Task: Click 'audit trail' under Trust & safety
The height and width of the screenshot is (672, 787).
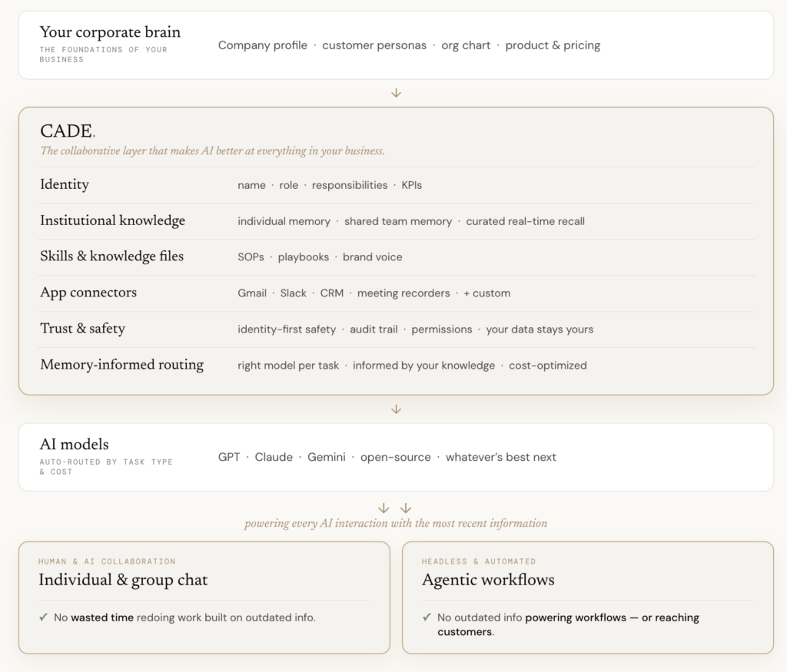Action: click(x=374, y=329)
